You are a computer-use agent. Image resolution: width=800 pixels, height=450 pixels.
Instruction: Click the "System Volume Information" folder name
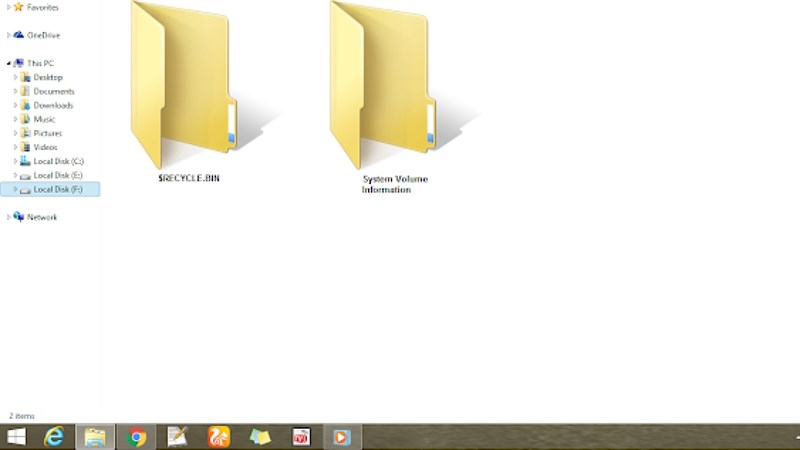click(x=395, y=184)
